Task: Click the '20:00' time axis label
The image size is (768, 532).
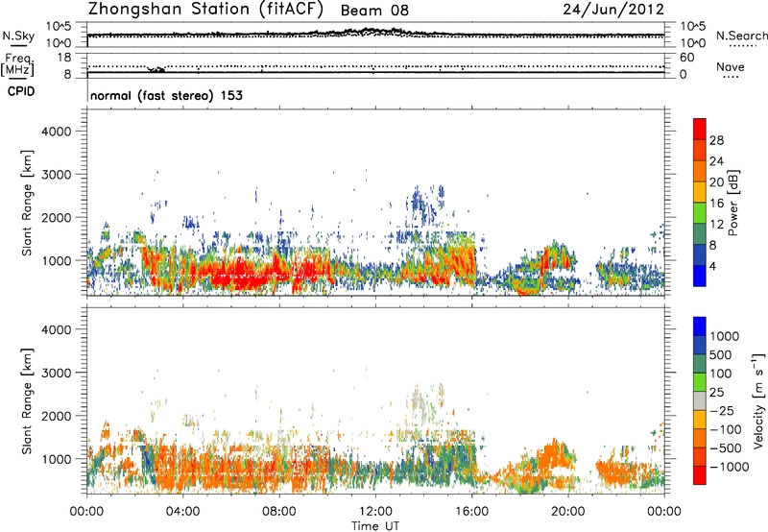Action: click(x=568, y=512)
